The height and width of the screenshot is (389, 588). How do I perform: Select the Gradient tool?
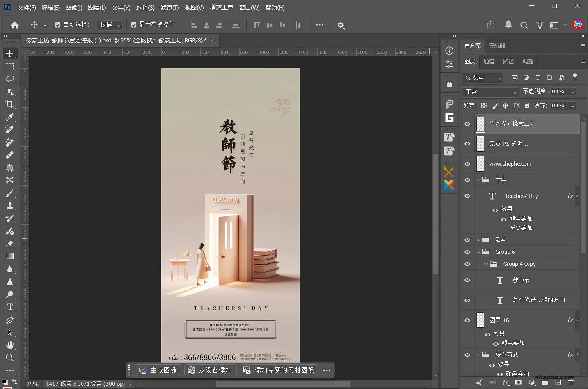(10, 256)
